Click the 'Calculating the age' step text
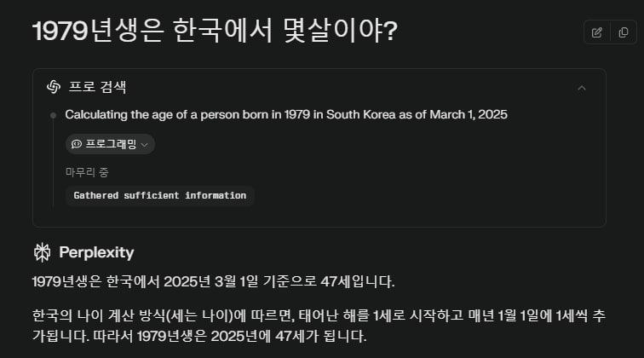The width and height of the screenshot is (644, 358). 286,114
